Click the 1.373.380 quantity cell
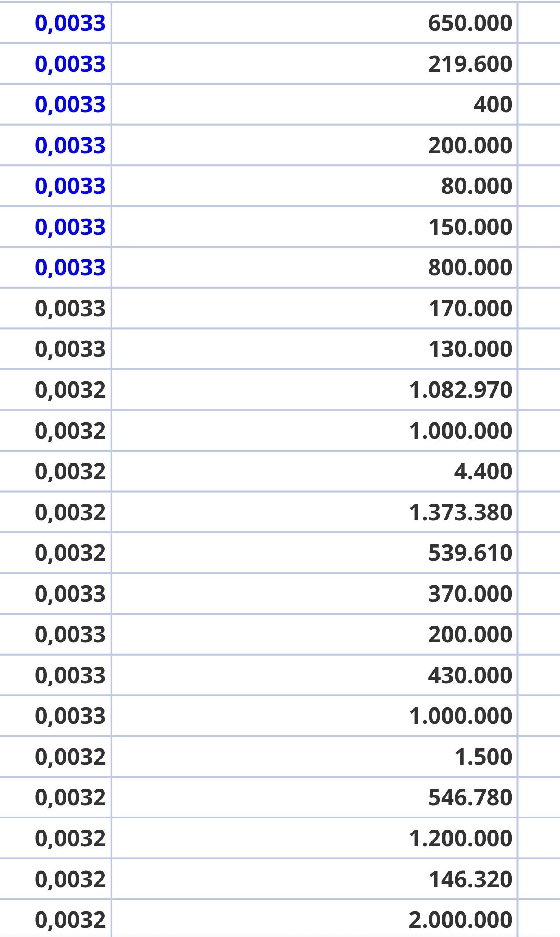 (314, 512)
